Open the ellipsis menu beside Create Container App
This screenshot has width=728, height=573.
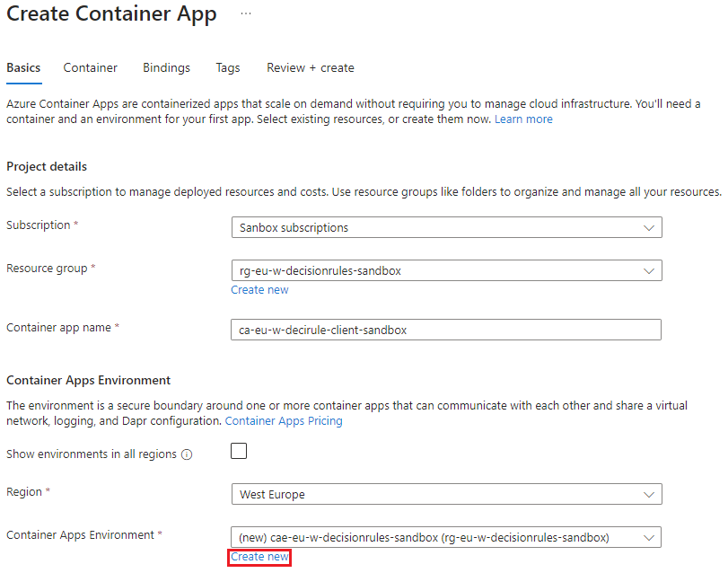pyautogui.click(x=246, y=15)
